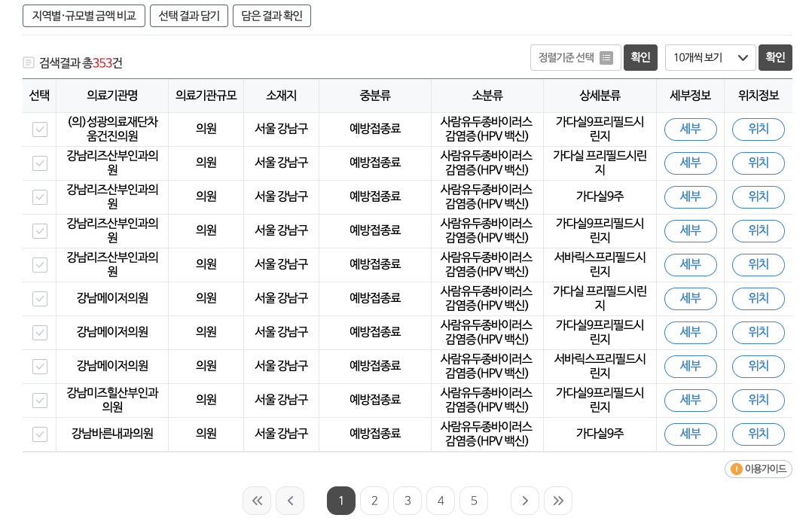Check the first 강남메이저의원 row checkbox
The width and height of the screenshot is (812, 521).
tap(39, 298)
